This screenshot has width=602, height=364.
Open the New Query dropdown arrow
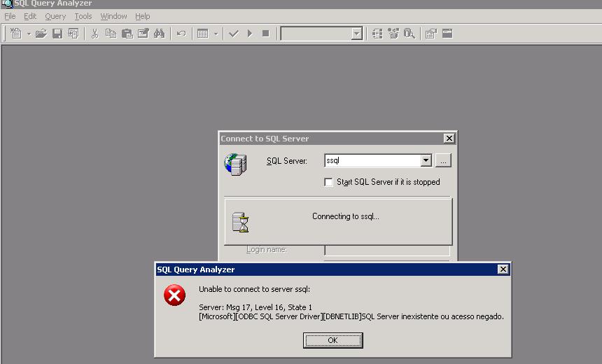pos(29,34)
